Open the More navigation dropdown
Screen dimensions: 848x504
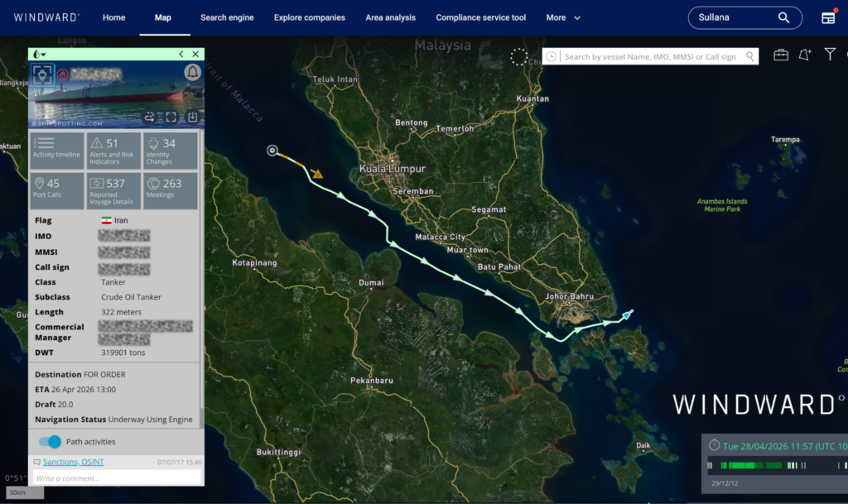pyautogui.click(x=563, y=17)
